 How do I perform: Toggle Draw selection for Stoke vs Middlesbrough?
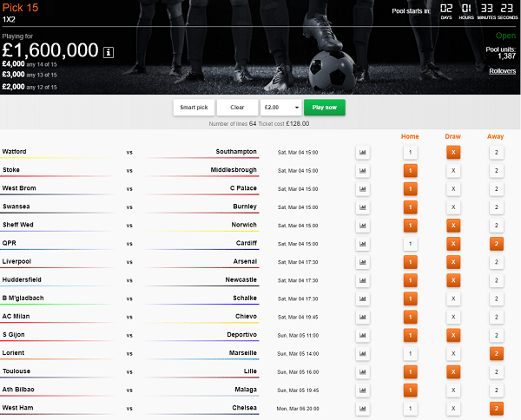click(x=452, y=171)
